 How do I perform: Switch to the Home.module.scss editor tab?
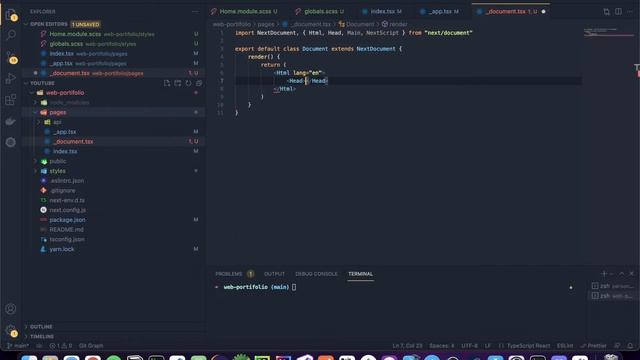(244, 11)
